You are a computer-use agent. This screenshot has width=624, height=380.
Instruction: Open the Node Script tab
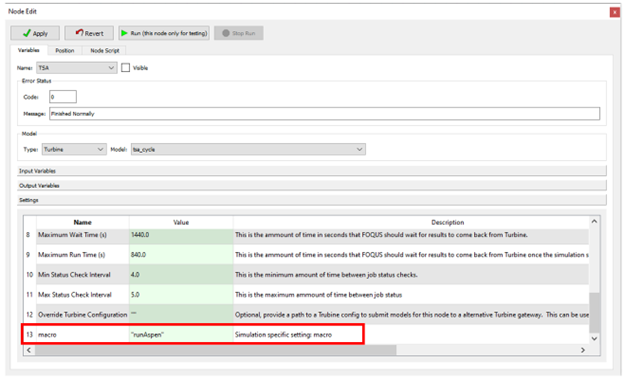pyautogui.click(x=104, y=51)
